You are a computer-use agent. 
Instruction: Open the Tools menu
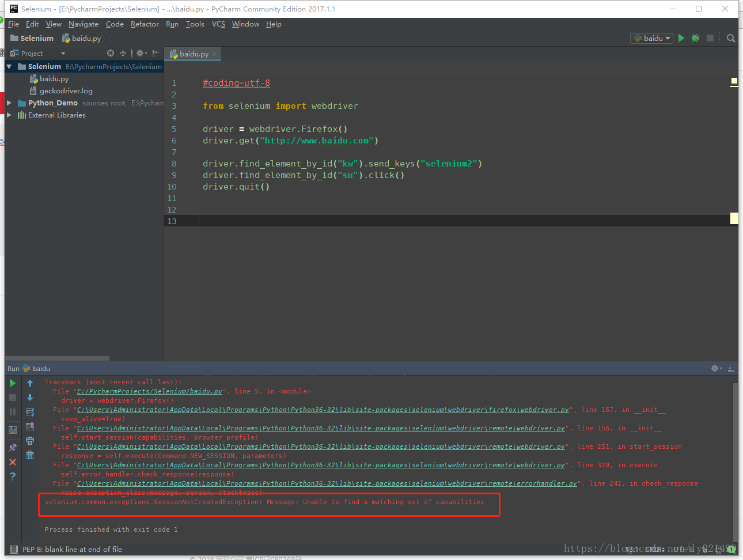point(195,24)
